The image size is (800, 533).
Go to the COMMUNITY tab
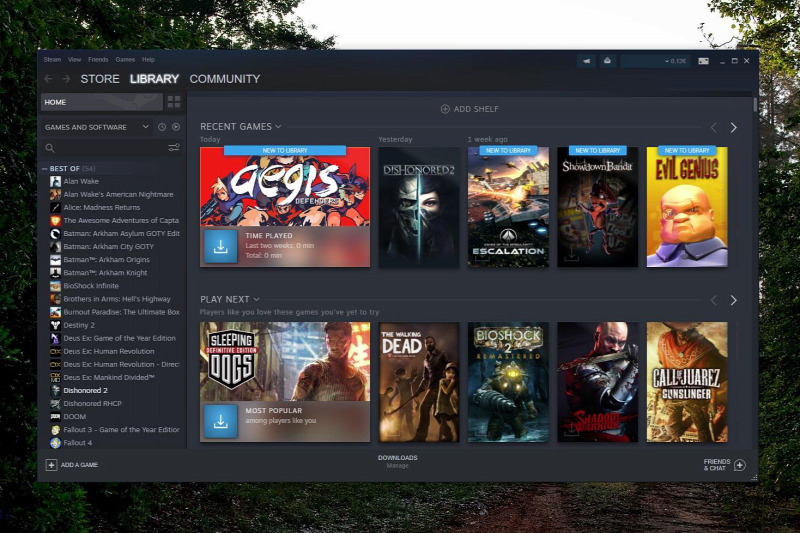tap(225, 79)
